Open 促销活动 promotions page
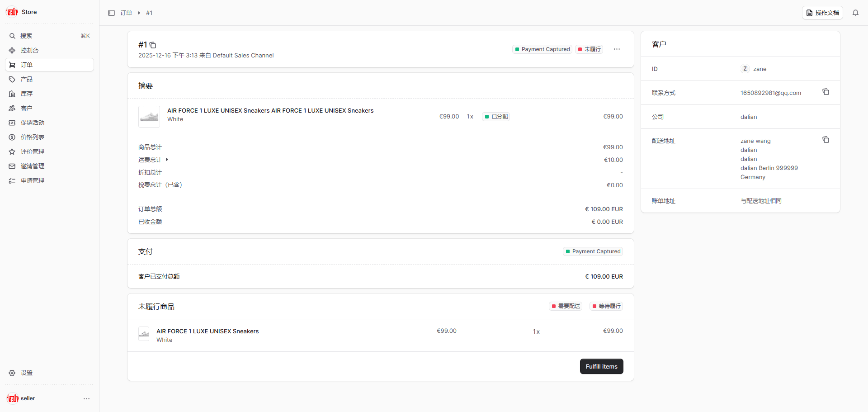The image size is (868, 412). 33,123
